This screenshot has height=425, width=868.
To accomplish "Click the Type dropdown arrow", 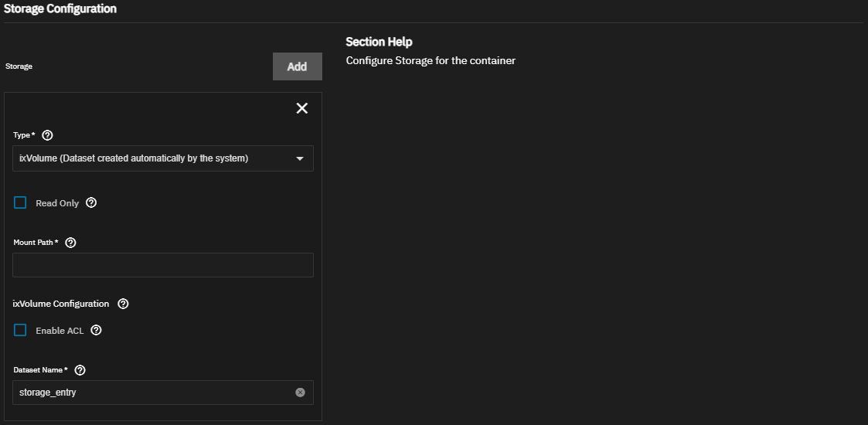I will tap(300, 158).
